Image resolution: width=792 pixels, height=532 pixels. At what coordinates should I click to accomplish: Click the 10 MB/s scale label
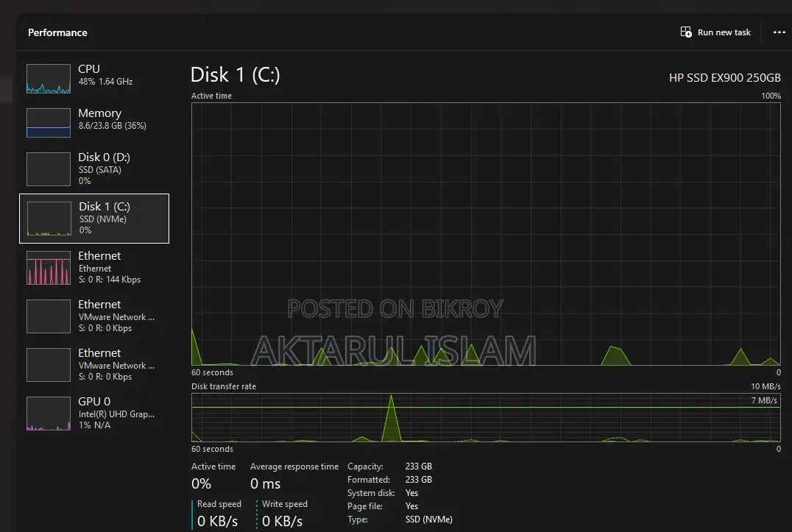(x=766, y=386)
